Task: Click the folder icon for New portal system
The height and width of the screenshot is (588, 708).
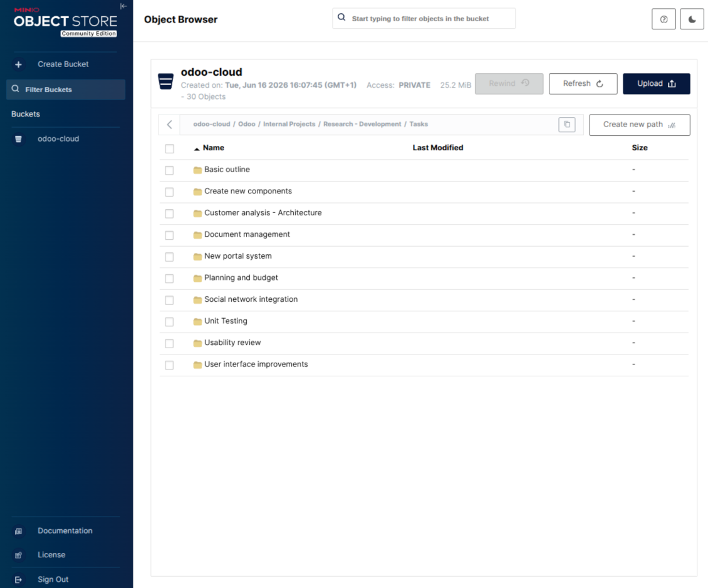Action: 197,257
